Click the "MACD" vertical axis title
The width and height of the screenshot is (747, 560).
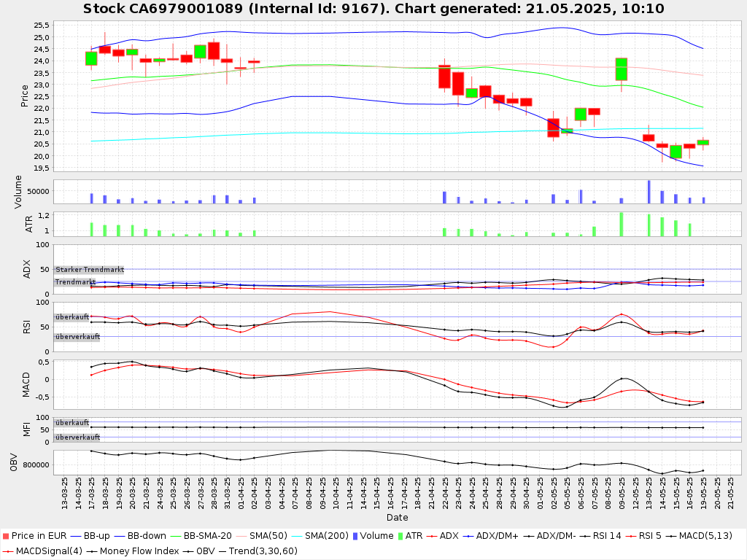pos(26,385)
